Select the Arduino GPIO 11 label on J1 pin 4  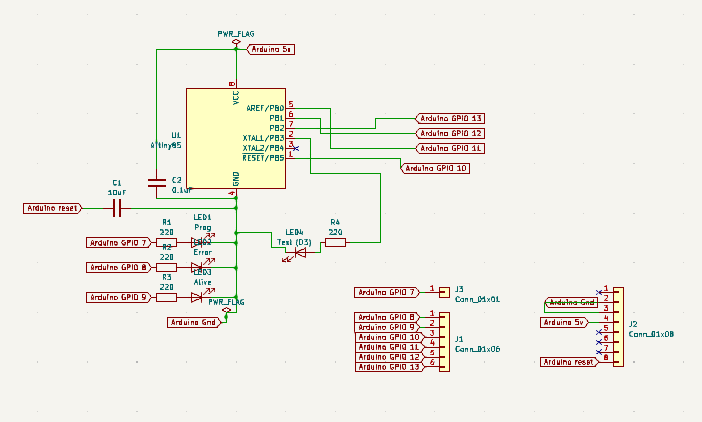point(389,347)
